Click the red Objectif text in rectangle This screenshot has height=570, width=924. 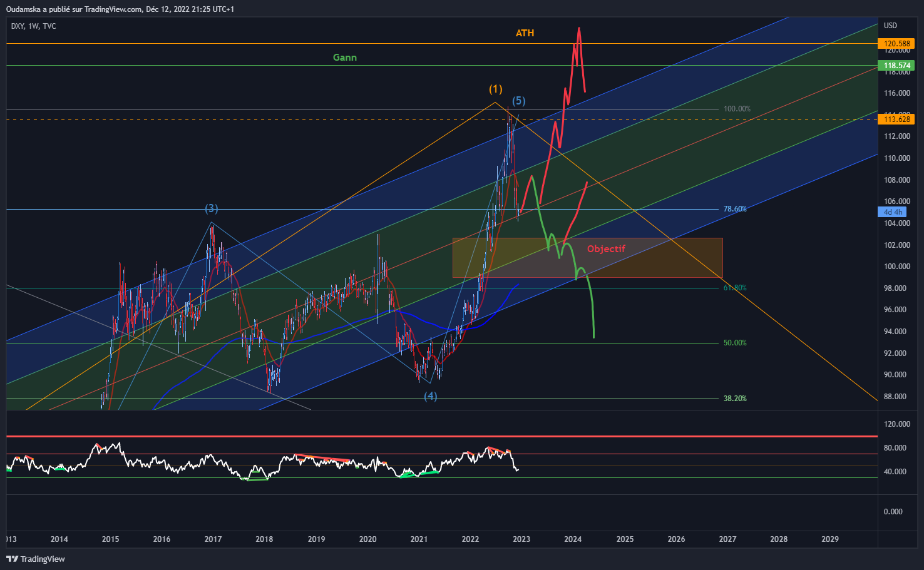606,249
